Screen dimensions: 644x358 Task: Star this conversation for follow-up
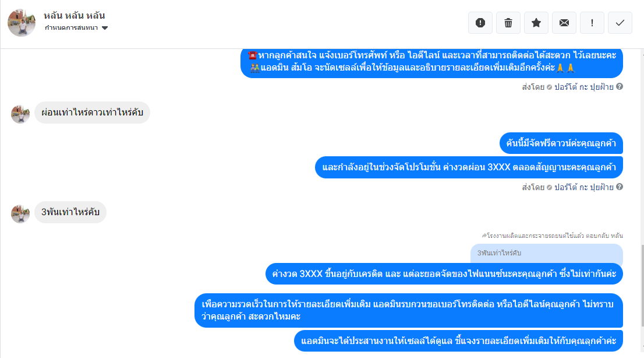(x=536, y=23)
